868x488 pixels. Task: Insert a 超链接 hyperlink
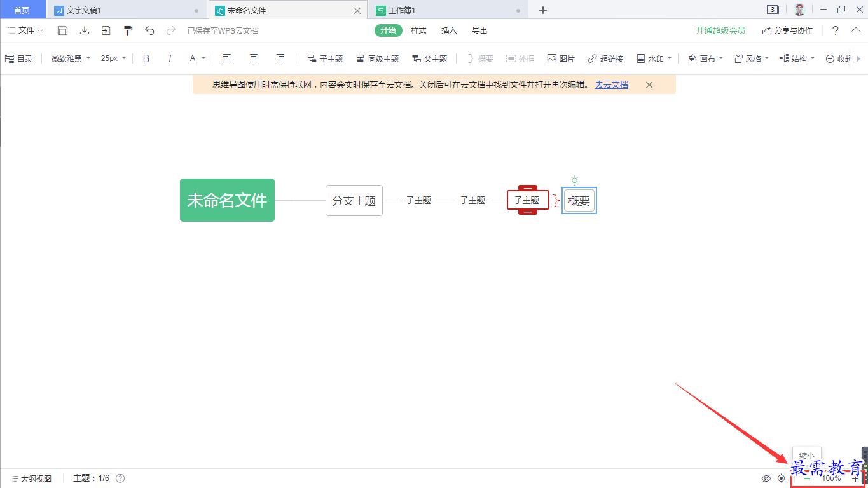(x=605, y=58)
